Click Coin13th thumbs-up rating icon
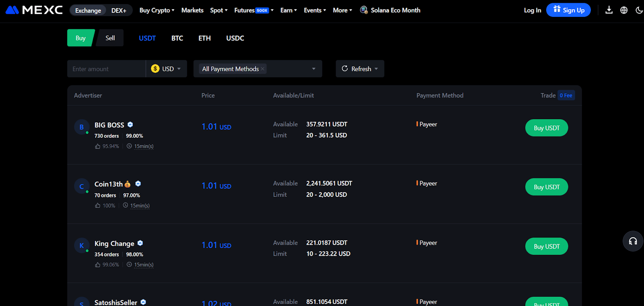 [x=97, y=205]
